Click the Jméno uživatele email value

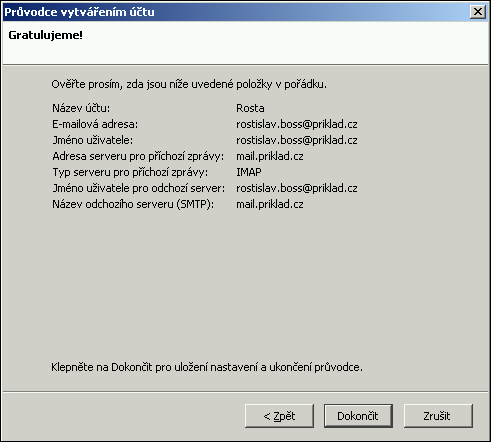pyautogui.click(x=297, y=140)
